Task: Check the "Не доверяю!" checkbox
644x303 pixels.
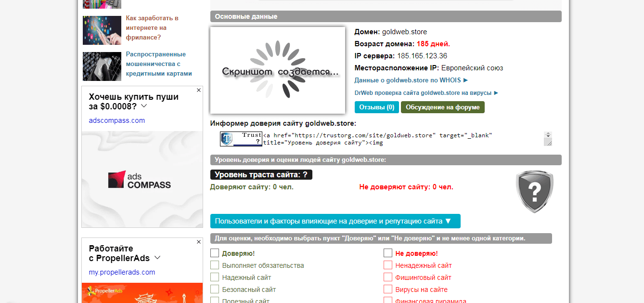Action: pyautogui.click(x=388, y=253)
